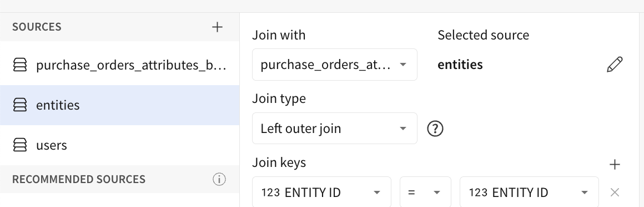Click database icon beside users source
Image resolution: width=644 pixels, height=207 pixels.
tap(20, 145)
